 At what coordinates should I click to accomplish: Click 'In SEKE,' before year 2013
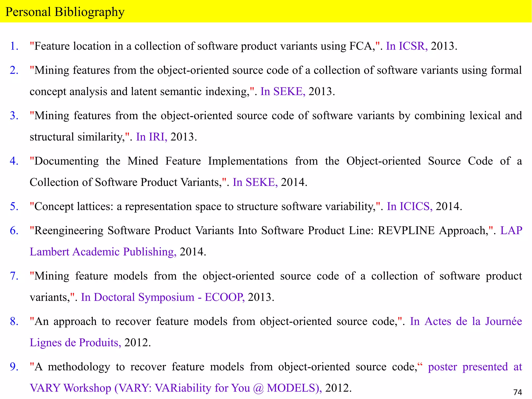coord(283,91)
